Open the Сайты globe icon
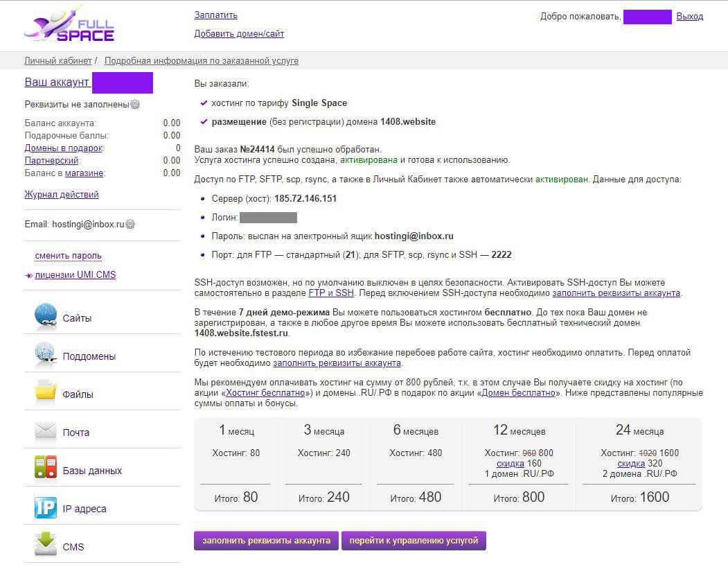Screen dimensions: 728x567 (46, 316)
